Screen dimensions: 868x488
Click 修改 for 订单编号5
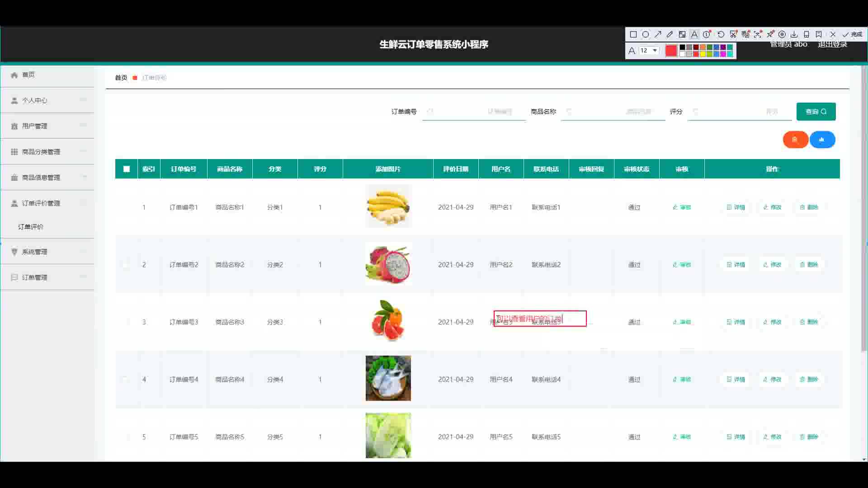(772, 437)
